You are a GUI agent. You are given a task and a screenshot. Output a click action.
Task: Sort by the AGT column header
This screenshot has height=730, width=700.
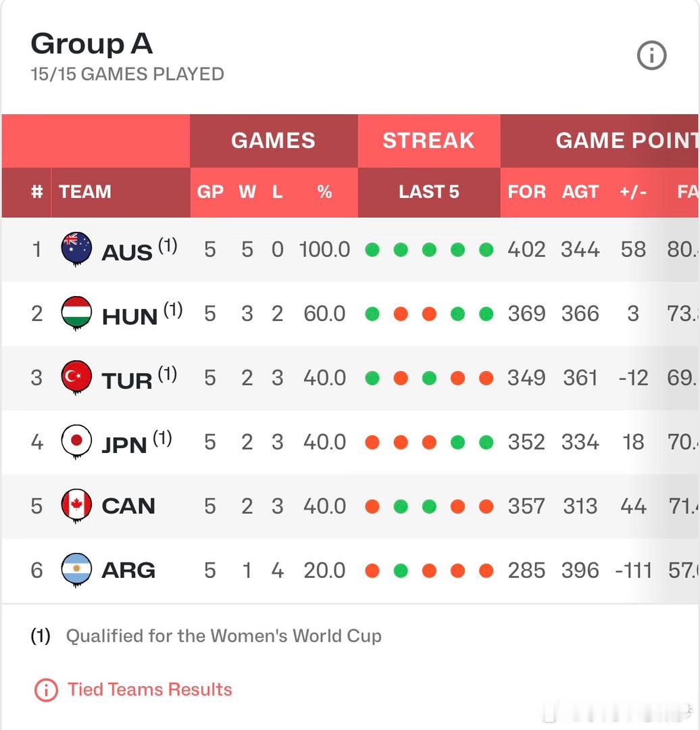click(x=580, y=192)
